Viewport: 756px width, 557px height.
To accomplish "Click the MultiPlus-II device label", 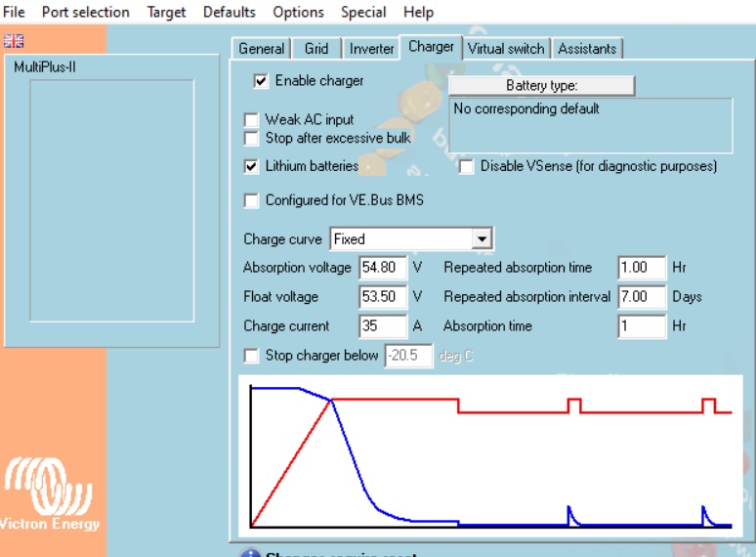I will click(x=45, y=67).
